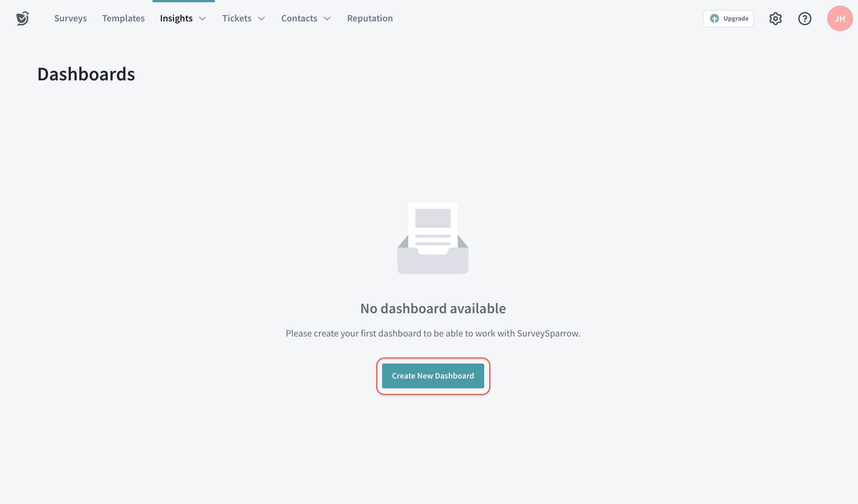This screenshot has height=504, width=858.
Task: Click the SurveySparrow sparrow logo
Action: 22,18
